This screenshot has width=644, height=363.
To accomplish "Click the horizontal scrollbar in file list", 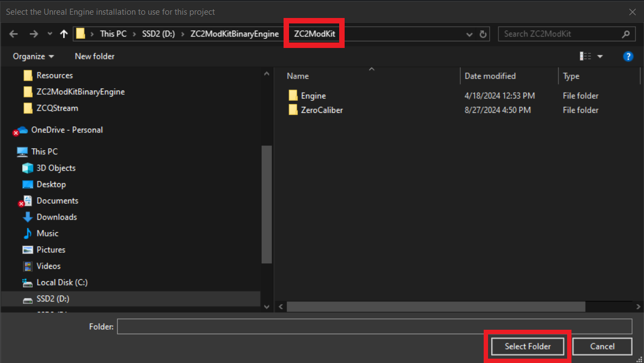I will [435, 307].
